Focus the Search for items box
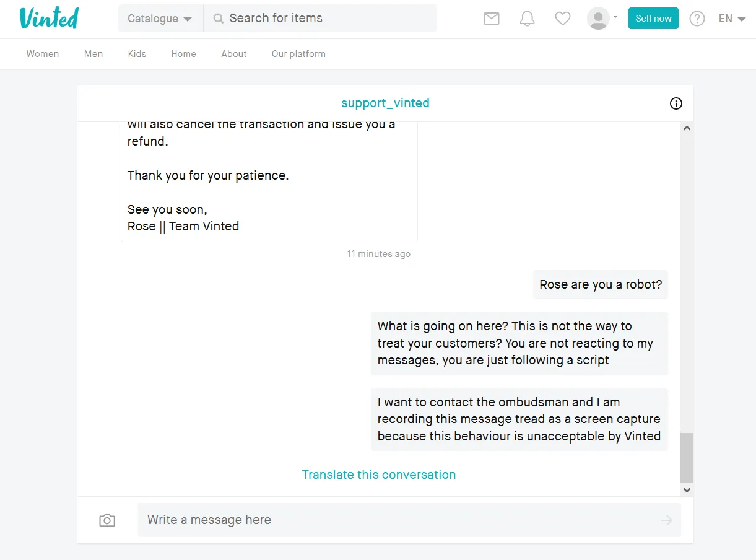This screenshot has height=560, width=756. point(328,19)
